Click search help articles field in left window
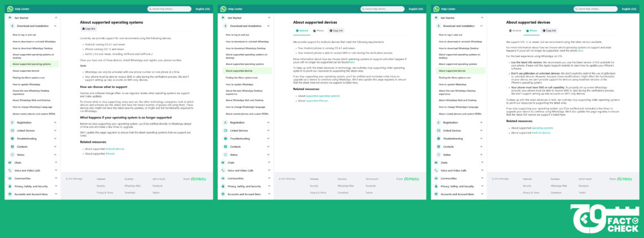 point(169,8)
